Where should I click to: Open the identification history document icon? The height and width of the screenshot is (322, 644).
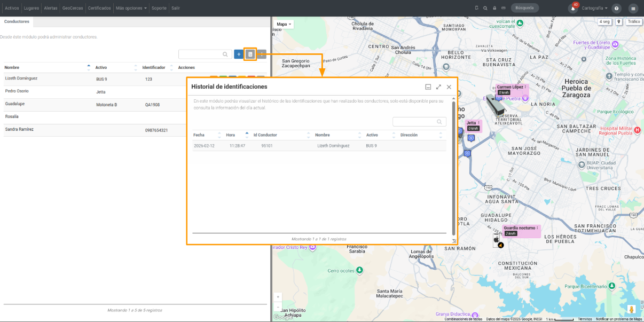point(250,54)
